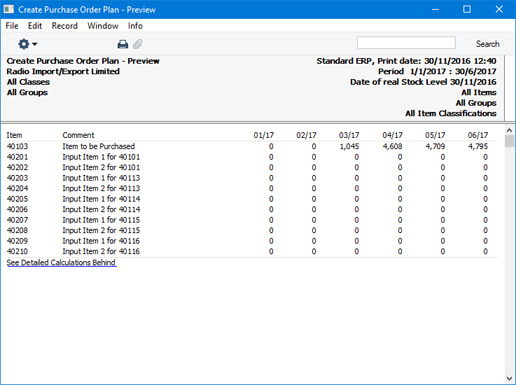Click the 4,608 value for 04/17
Image resolution: width=516 pixels, height=385 pixels.
392,146
